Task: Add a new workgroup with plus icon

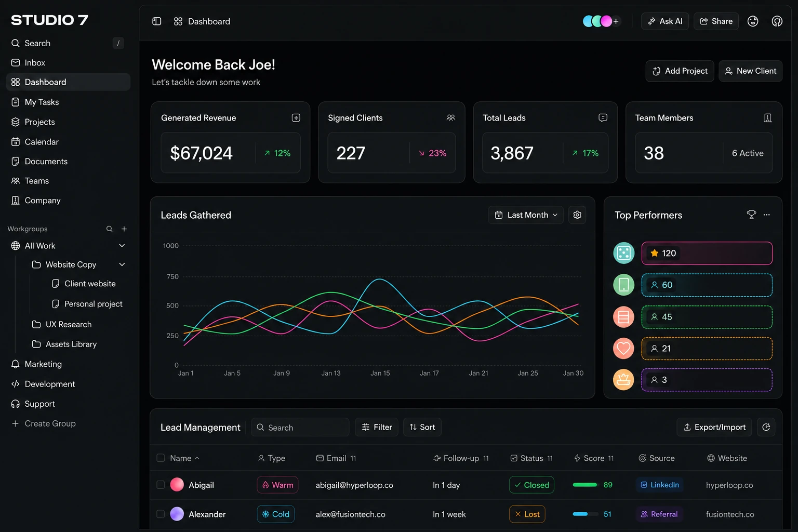Action: [x=124, y=229]
